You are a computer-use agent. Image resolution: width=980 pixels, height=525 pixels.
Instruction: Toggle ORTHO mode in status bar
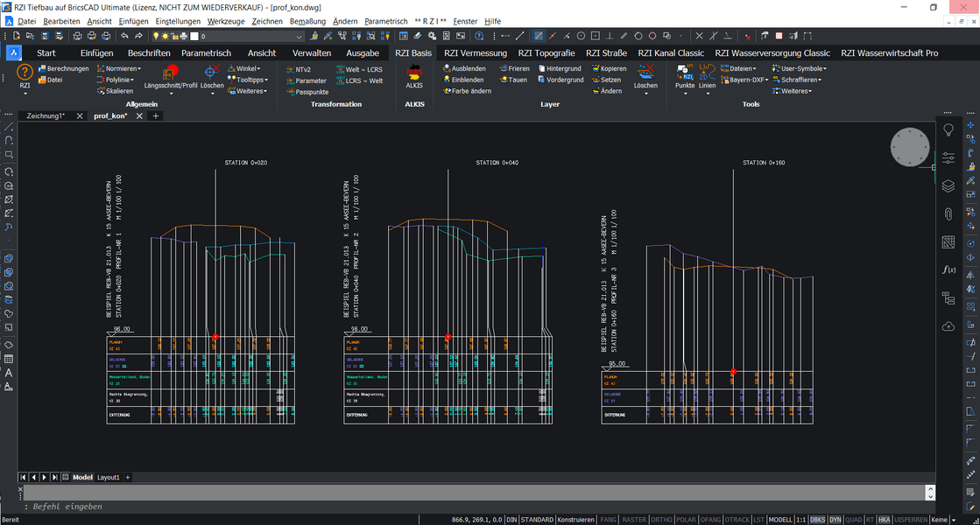[x=661, y=520]
